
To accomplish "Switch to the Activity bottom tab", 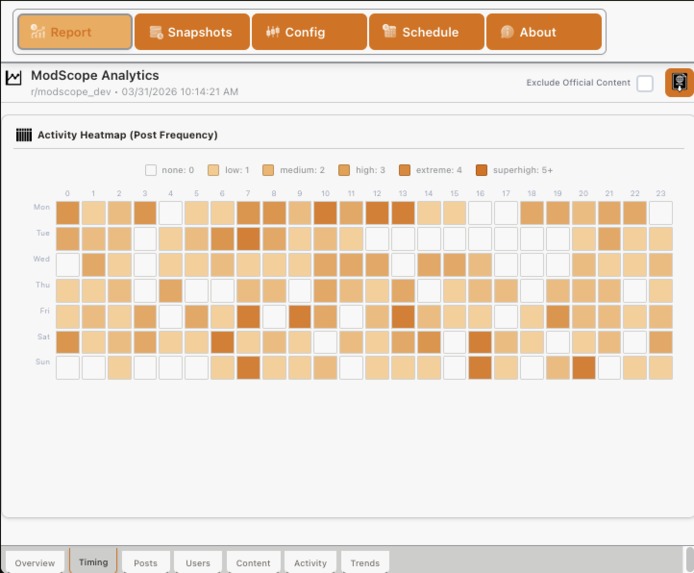I will (310, 563).
